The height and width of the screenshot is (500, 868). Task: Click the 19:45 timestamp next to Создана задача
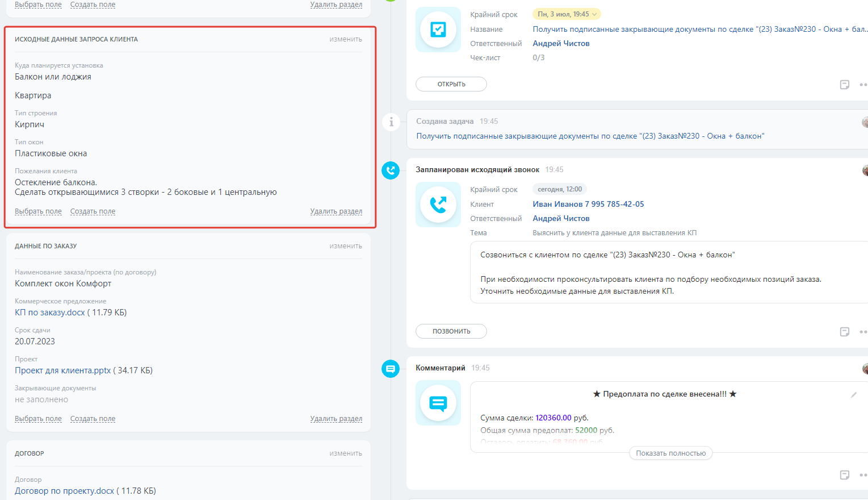(x=489, y=121)
